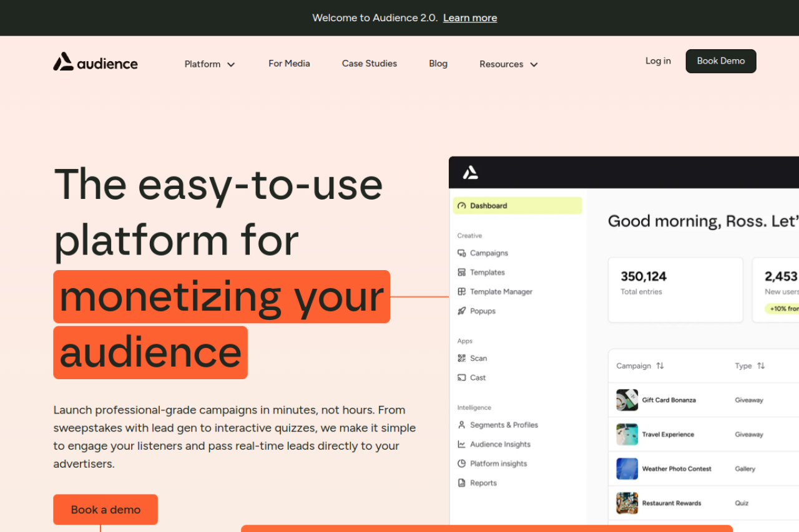Select the Templates icon in sidebar
The width and height of the screenshot is (799, 532).
pos(462,273)
